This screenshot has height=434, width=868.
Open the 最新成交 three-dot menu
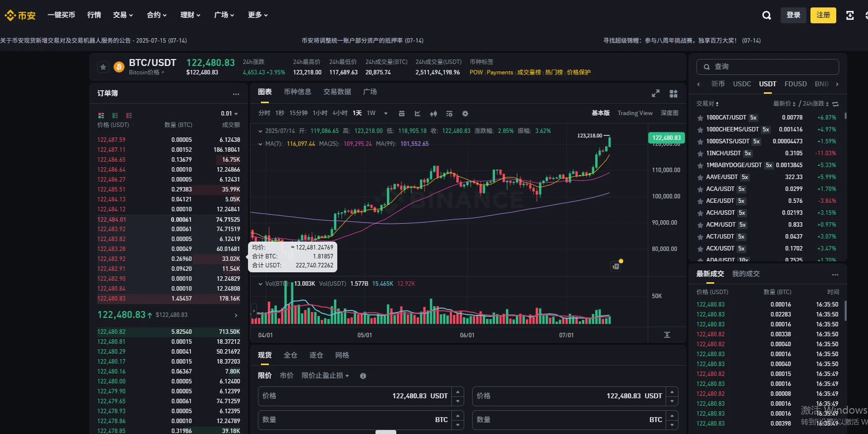(x=835, y=274)
